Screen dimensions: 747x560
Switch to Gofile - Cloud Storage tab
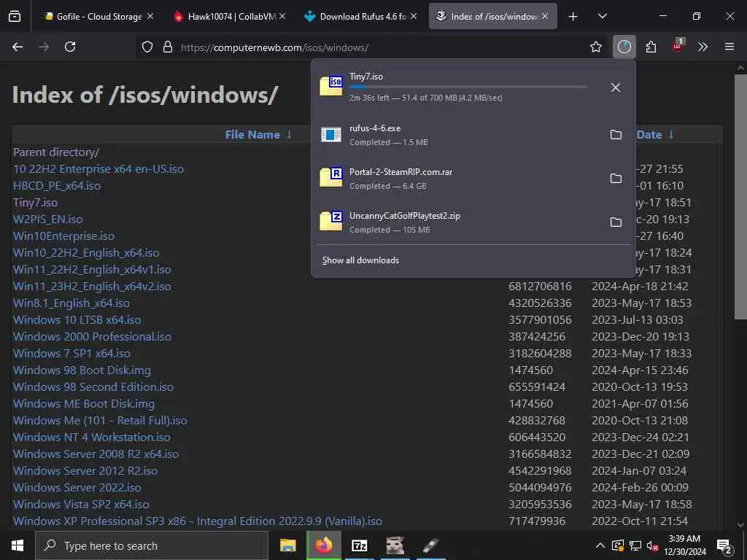(98, 16)
